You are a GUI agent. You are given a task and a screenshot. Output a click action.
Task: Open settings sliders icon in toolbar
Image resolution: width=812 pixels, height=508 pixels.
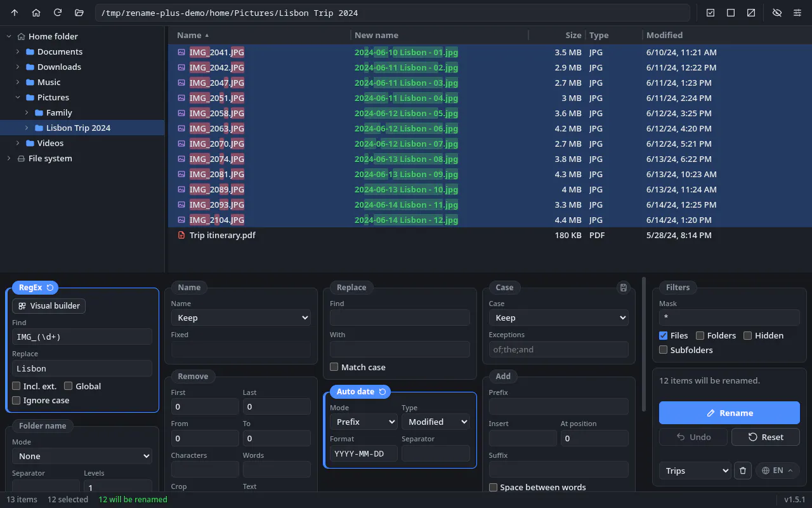coord(797,13)
